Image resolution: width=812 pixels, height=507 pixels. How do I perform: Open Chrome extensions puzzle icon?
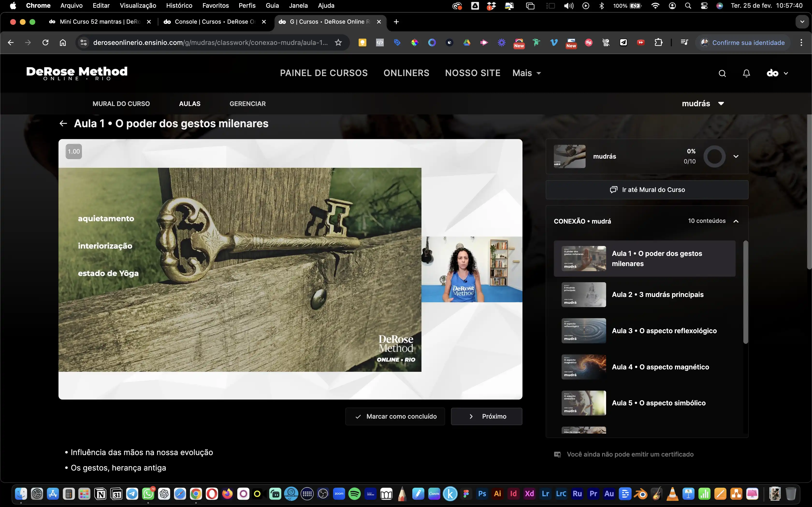point(658,42)
